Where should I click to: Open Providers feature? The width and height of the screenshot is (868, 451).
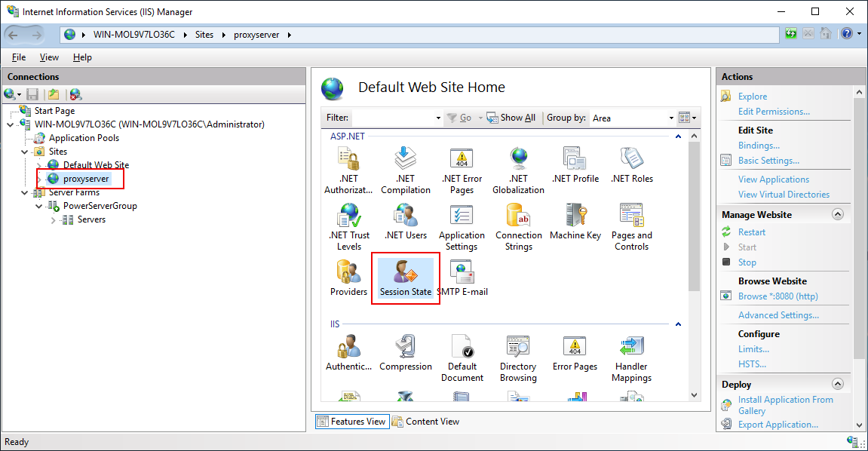pos(348,278)
